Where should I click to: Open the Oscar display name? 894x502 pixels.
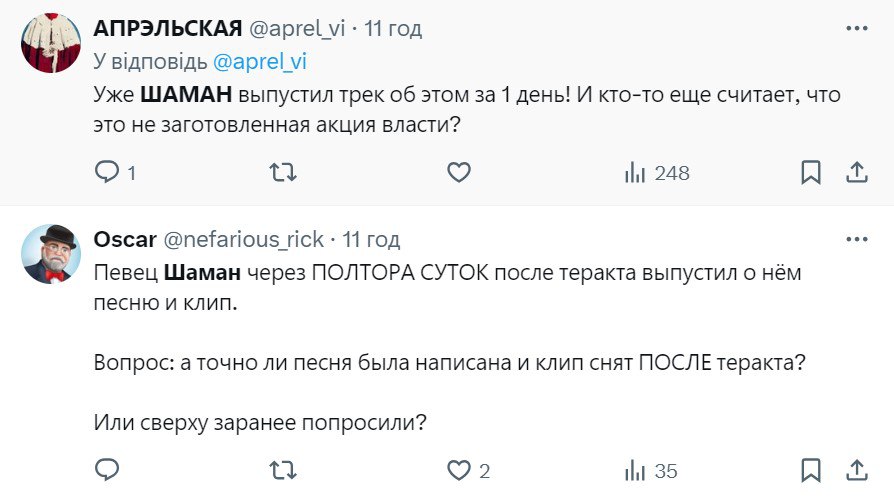pos(122,239)
